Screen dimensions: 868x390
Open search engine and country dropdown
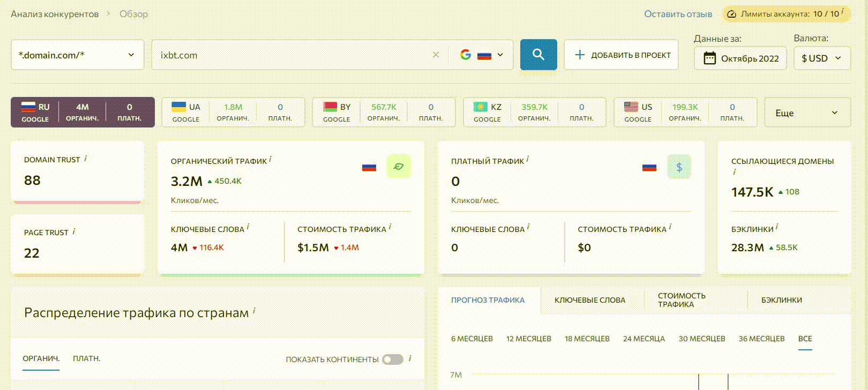point(482,55)
